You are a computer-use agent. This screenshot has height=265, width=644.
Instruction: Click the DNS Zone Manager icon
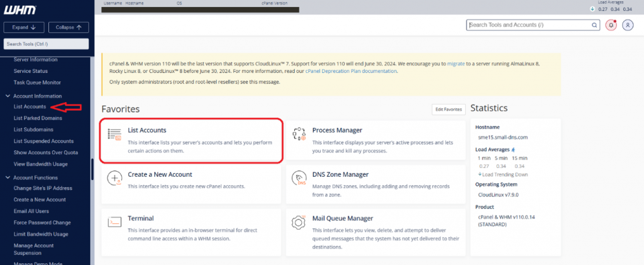coord(299,178)
